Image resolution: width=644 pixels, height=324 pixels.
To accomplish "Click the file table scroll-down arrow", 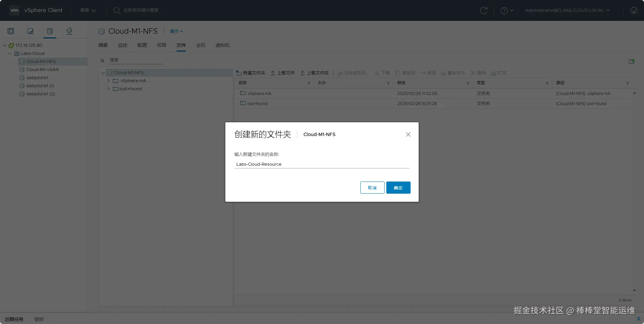I will click(634, 290).
